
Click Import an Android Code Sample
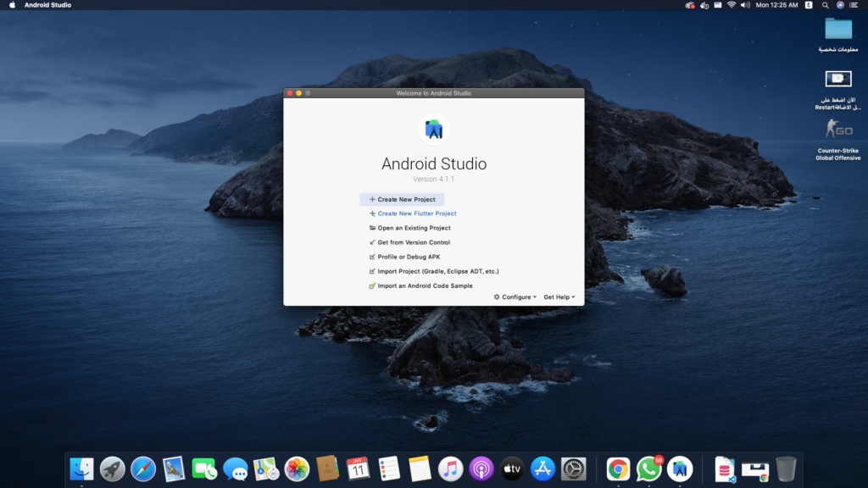(x=420, y=286)
